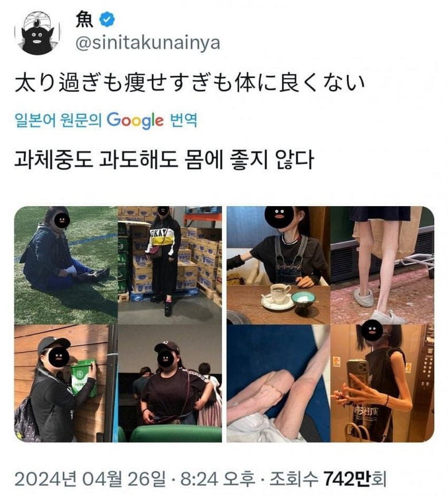Open photo with OKAY yellow sweatshirt

coord(170,265)
